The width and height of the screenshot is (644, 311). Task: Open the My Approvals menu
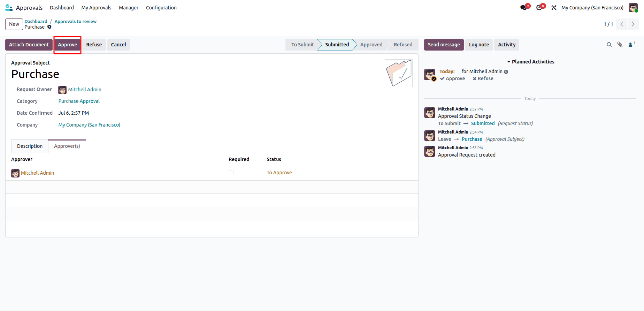96,8
